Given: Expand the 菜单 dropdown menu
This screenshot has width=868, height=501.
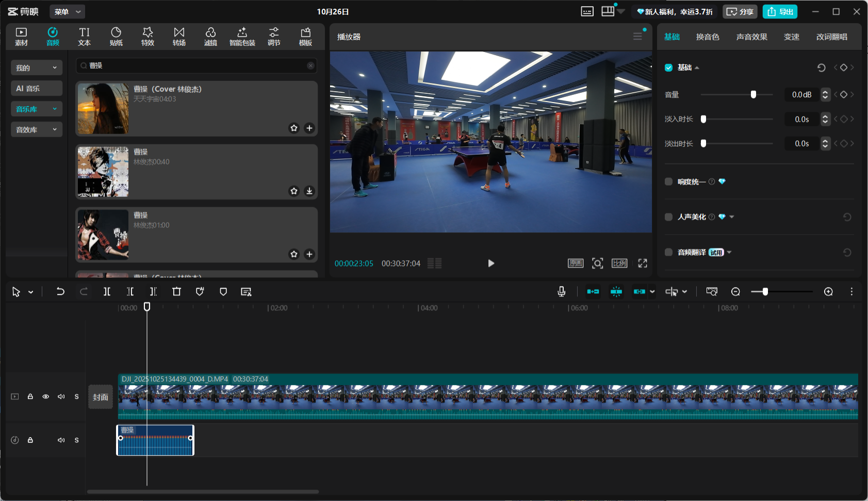Looking at the screenshot, I should pos(67,11).
